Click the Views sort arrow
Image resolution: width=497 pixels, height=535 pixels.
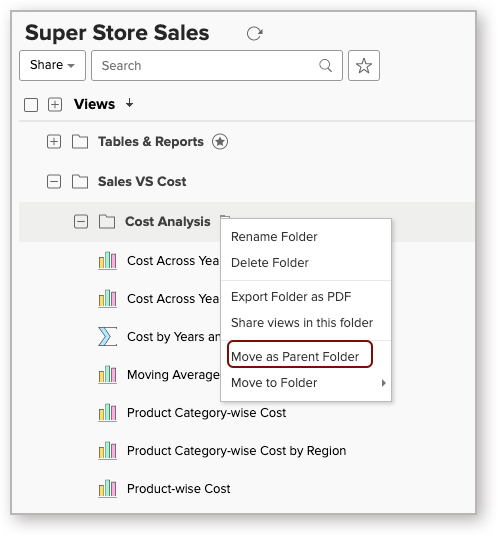tap(129, 103)
